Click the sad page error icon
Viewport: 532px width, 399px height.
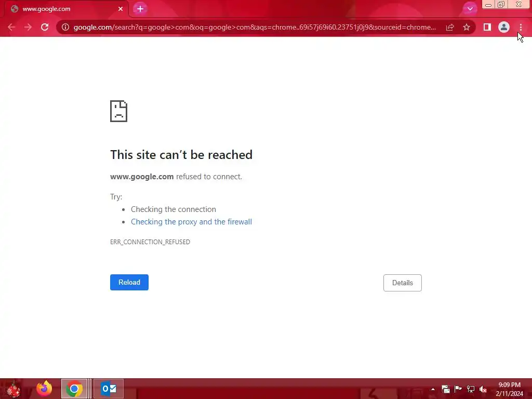[119, 111]
